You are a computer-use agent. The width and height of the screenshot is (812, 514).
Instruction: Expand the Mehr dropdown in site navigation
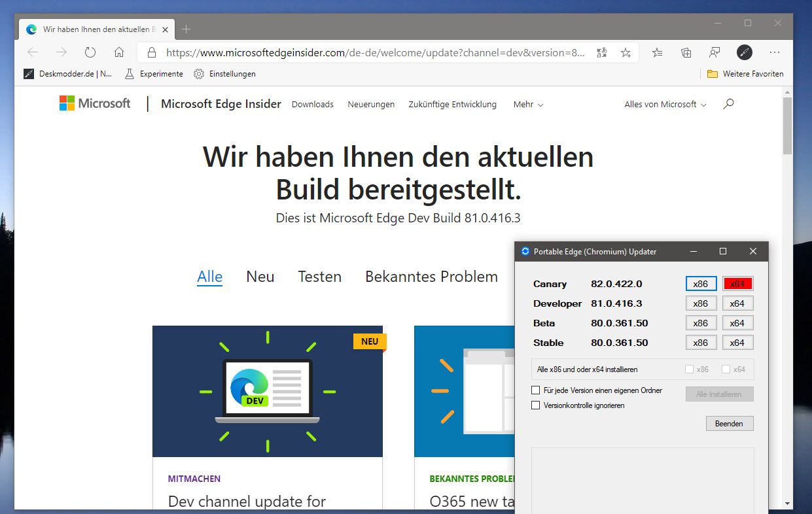pyautogui.click(x=529, y=105)
